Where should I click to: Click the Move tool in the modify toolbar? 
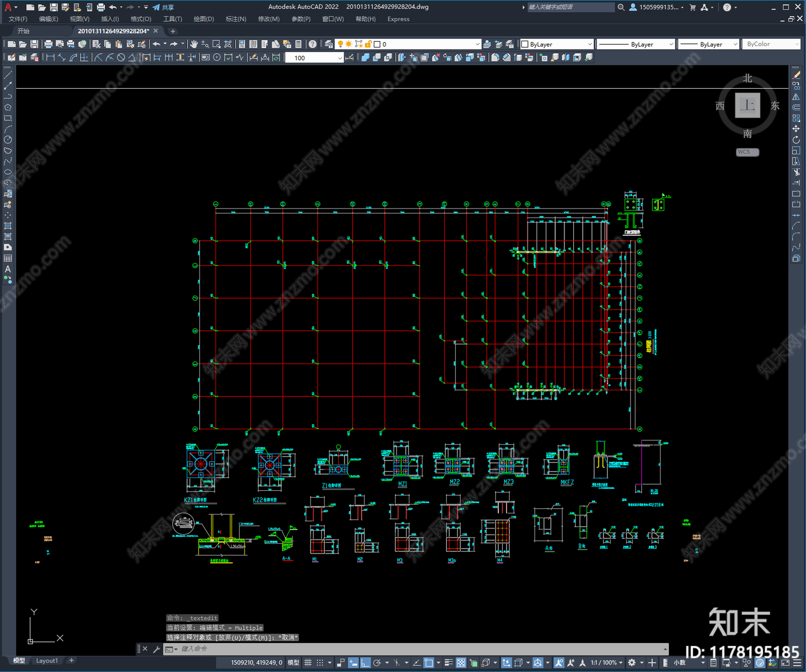coord(796,129)
